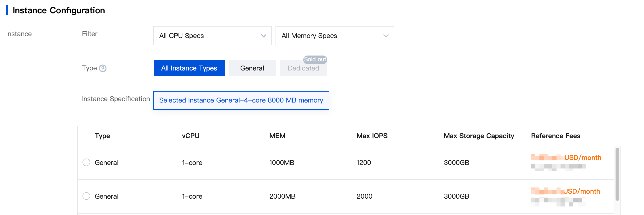644x215 pixels.
Task: Click the 3000GB value in 2000MB row
Action: [456, 196]
